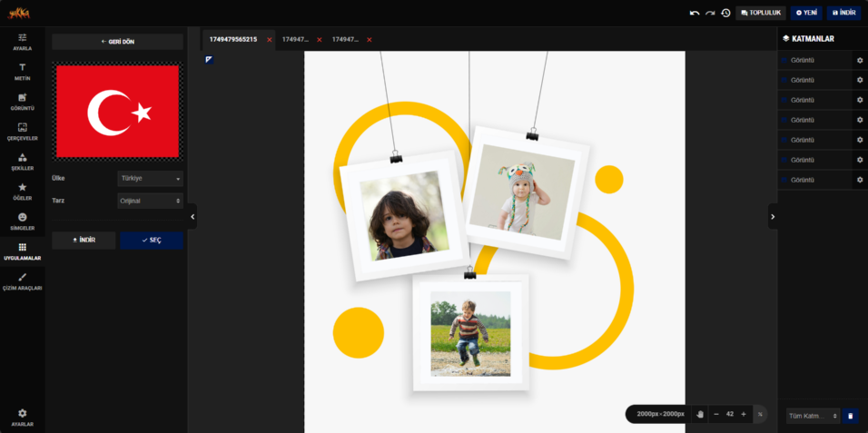
Task: Click the top-right İNDİR download button
Action: (843, 13)
